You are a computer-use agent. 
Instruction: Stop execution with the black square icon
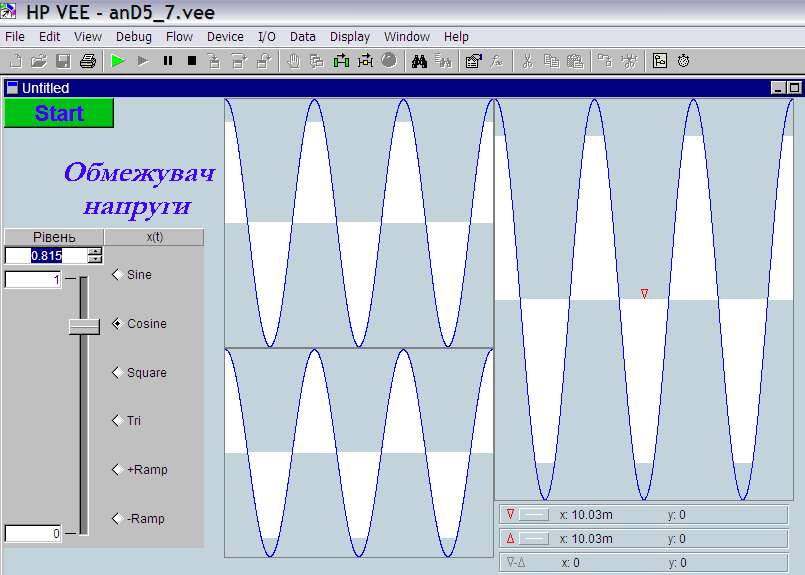pyautogui.click(x=192, y=61)
